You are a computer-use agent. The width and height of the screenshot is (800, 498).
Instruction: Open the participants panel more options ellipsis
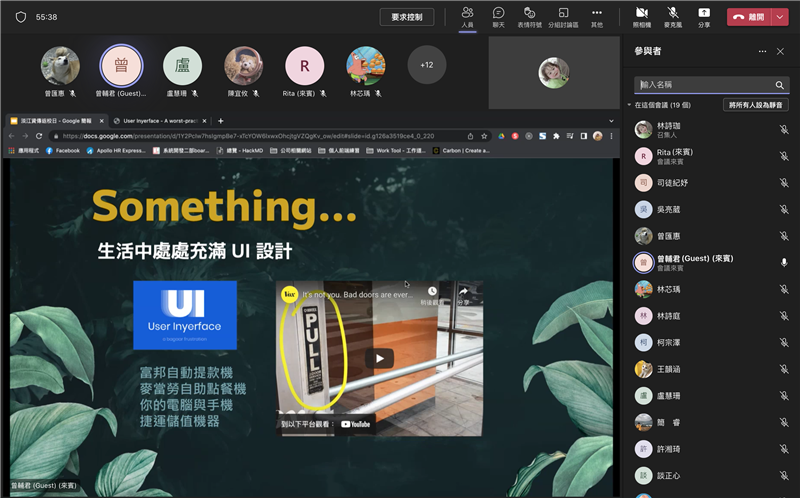click(762, 51)
